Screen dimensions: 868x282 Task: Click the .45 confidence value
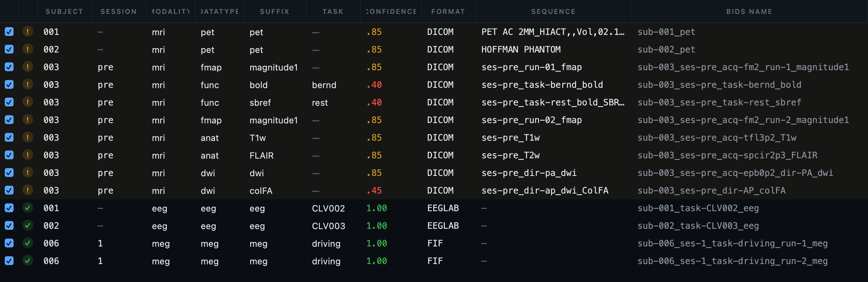pyautogui.click(x=374, y=190)
